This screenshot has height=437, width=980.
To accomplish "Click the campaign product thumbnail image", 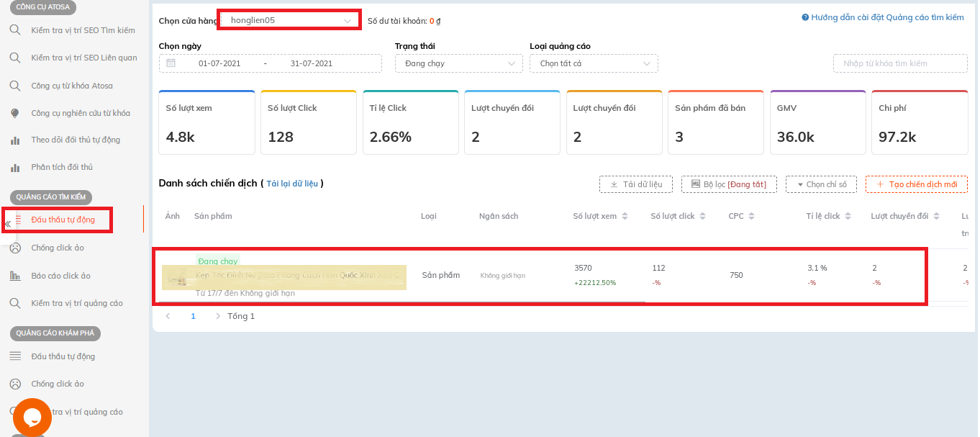I will click(x=175, y=277).
